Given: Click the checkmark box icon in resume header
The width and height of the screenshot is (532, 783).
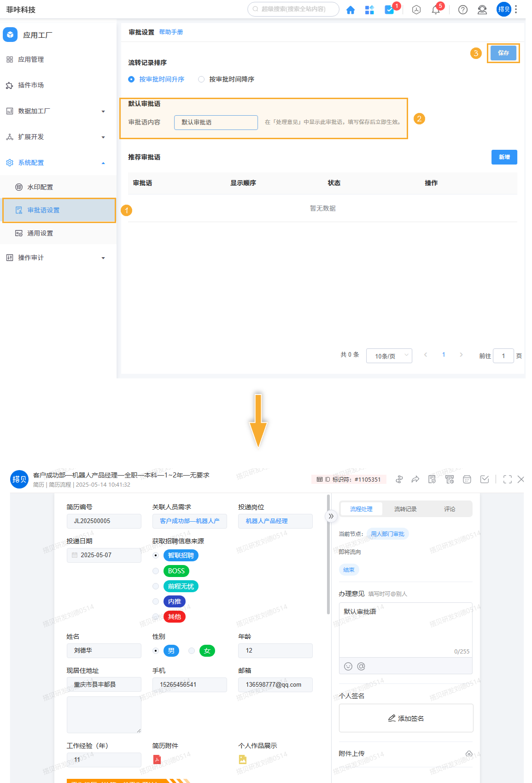Looking at the screenshot, I should (485, 479).
